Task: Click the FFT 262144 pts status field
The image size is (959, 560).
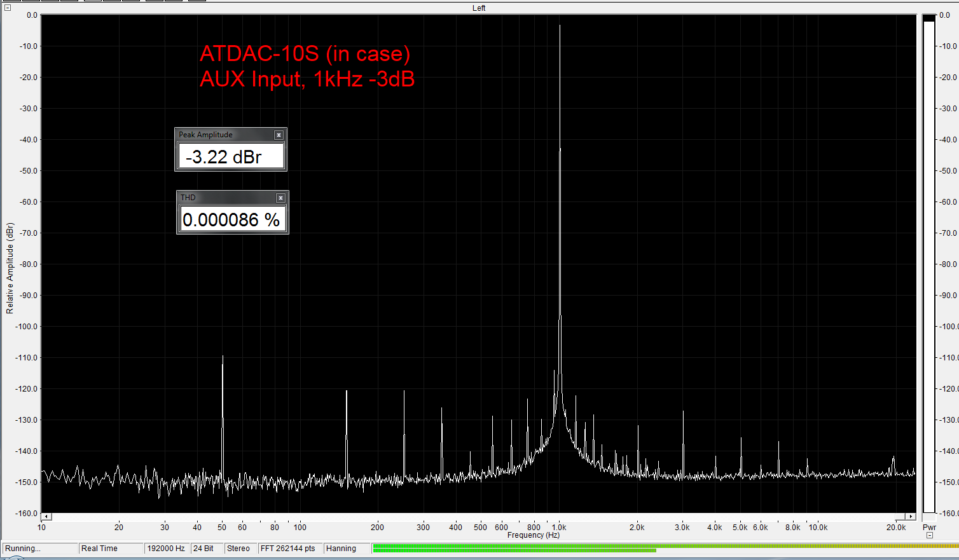Action: (x=289, y=549)
